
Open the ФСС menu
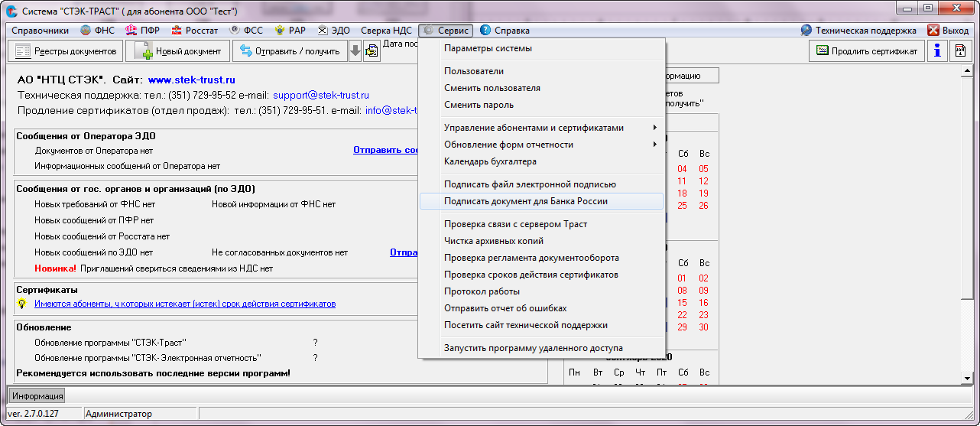(245, 31)
